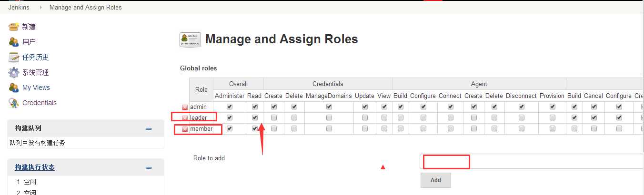Enable member Credentials Create checkbox
Screen dimensions: 644x195
point(273,128)
